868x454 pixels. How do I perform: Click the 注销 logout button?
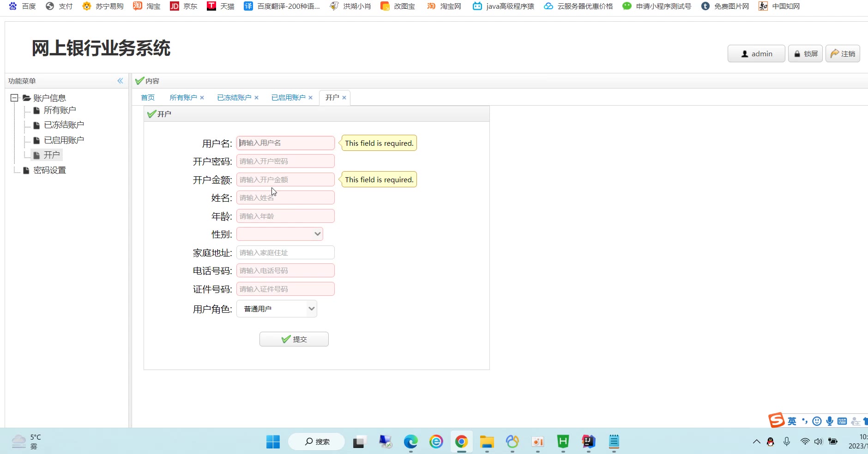coord(843,54)
